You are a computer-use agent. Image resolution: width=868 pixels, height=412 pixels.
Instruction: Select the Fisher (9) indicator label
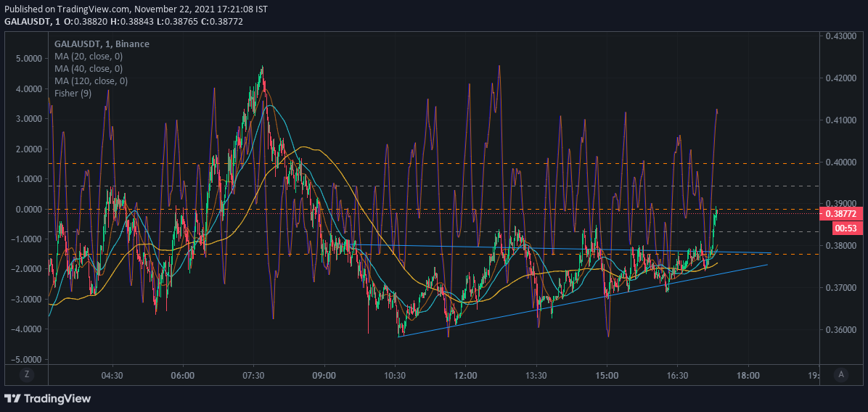pyautogui.click(x=73, y=93)
